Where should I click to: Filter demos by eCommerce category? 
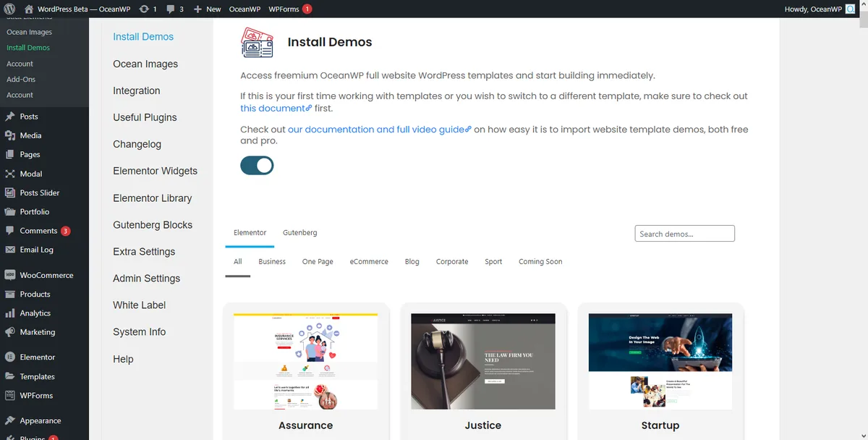(x=369, y=261)
